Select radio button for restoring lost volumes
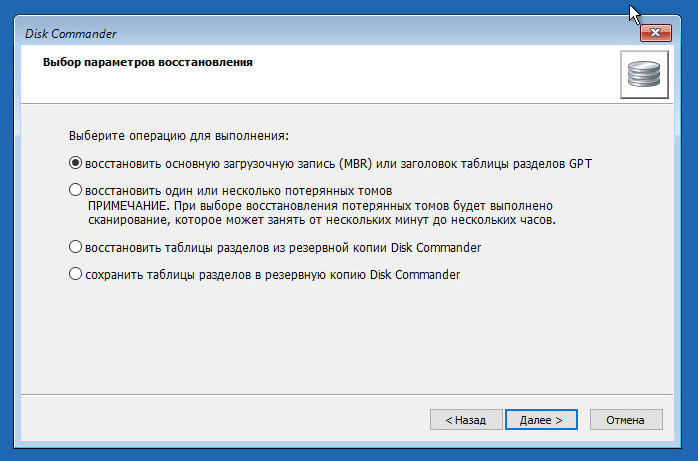This screenshot has width=698, height=461. point(75,190)
